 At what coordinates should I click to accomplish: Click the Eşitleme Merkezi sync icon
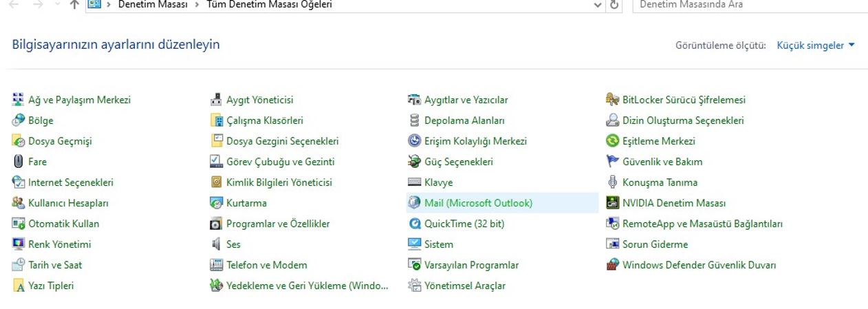[612, 141]
